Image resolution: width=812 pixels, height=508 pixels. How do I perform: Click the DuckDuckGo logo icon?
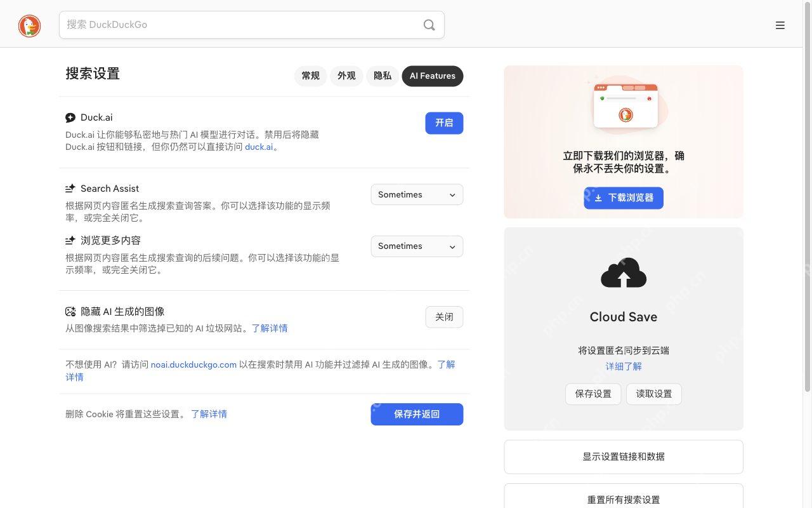29,26
